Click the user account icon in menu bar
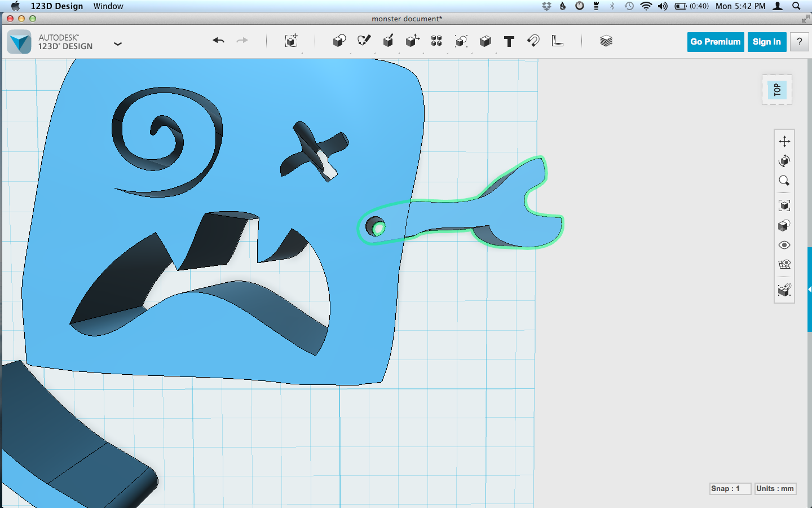 tap(778, 6)
